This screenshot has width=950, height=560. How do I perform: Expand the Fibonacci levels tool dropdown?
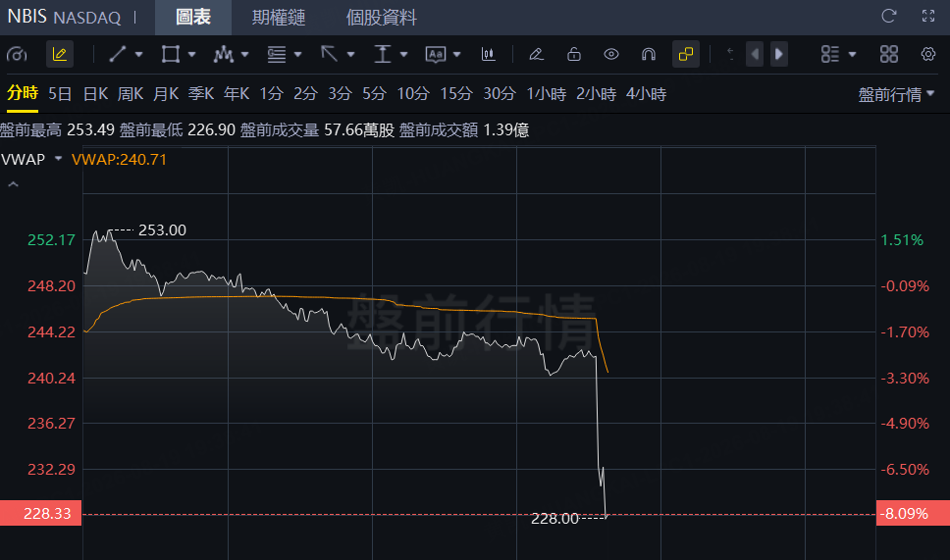[298, 55]
